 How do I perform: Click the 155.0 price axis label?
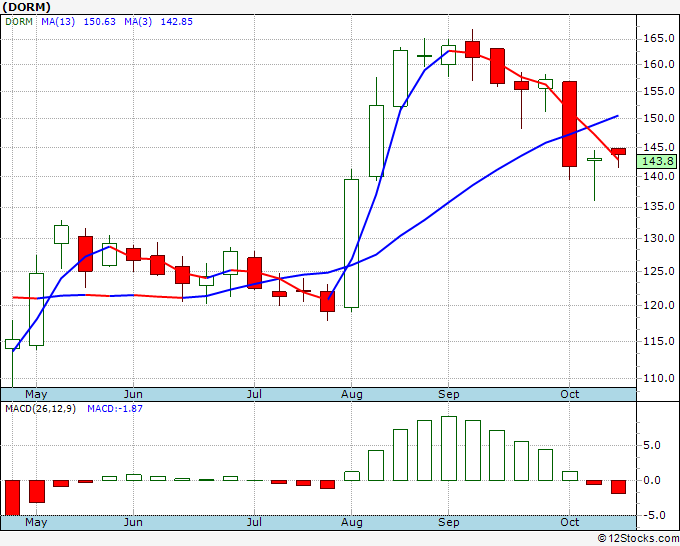coord(658,92)
